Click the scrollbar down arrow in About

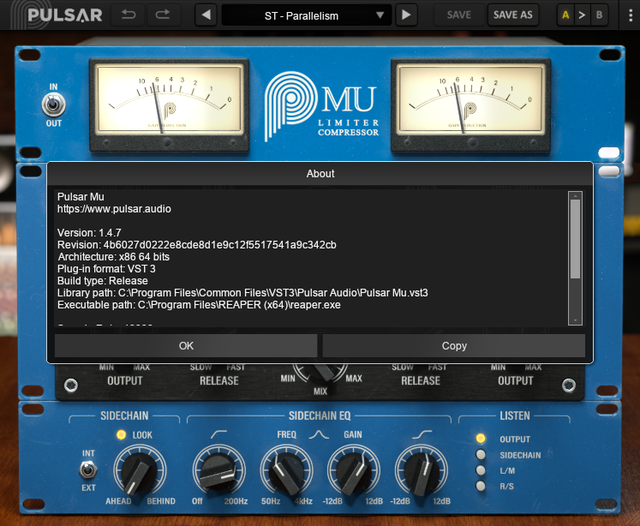point(575,321)
